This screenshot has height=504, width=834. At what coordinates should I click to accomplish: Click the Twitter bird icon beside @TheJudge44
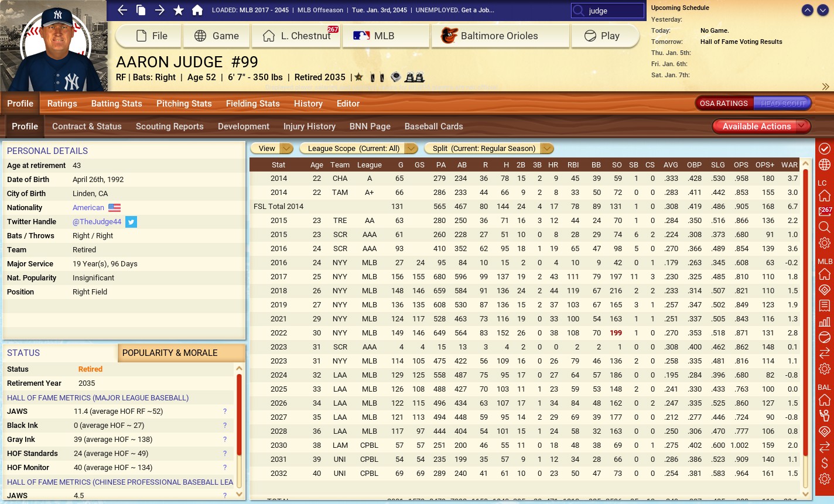tap(131, 222)
